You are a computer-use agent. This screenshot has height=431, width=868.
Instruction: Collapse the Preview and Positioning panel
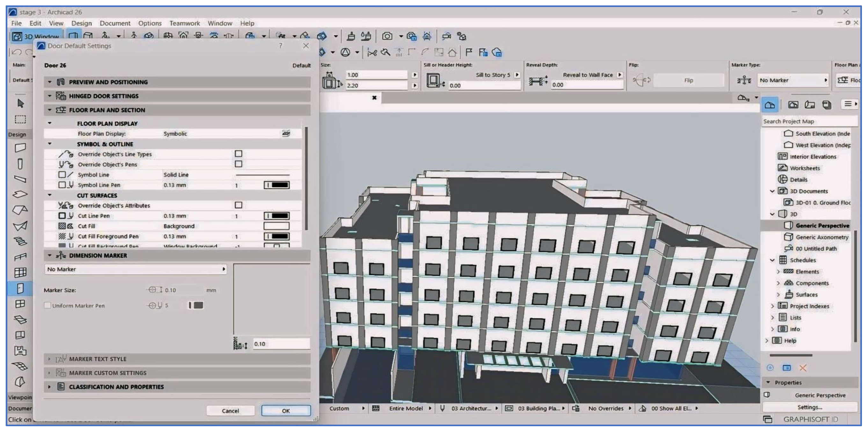50,82
